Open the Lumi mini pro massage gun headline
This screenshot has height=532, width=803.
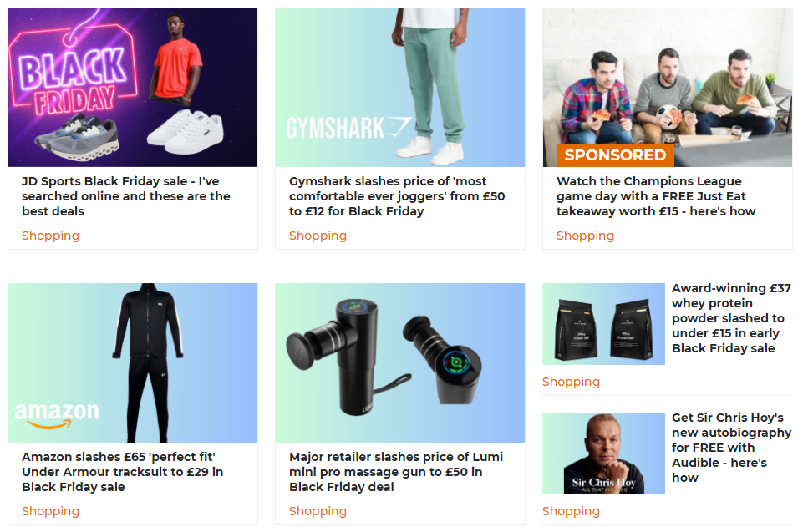tap(396, 472)
